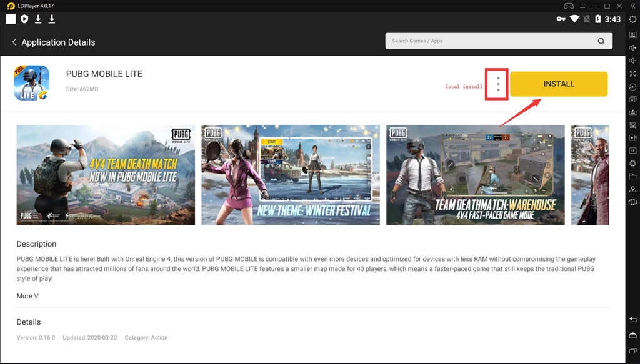Screen dimensions: 640x364
Task: Open the gamepad icon in the title bar
Action: coord(569,6)
